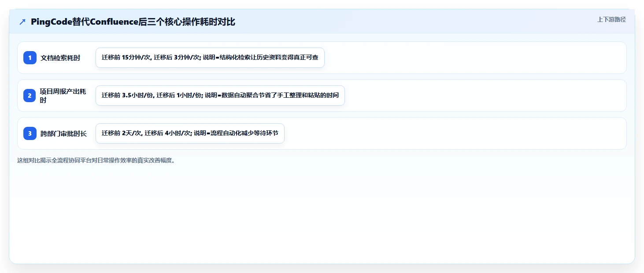Click the box reading 迁移前 2天/次

coord(190,133)
